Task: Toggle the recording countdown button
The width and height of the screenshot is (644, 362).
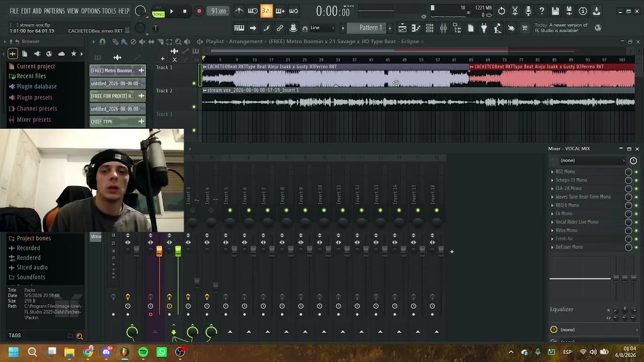Action: tap(267, 11)
